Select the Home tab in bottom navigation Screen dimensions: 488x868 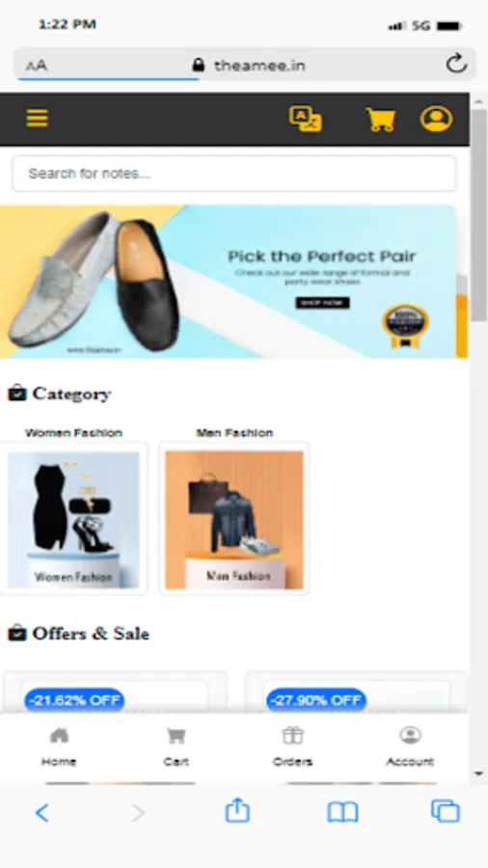click(x=59, y=746)
